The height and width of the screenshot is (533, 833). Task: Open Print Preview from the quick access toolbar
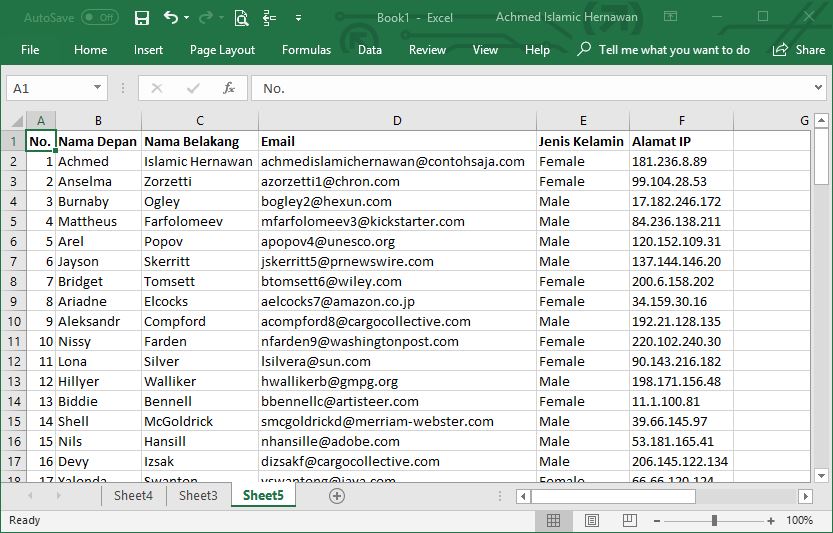[x=241, y=18]
